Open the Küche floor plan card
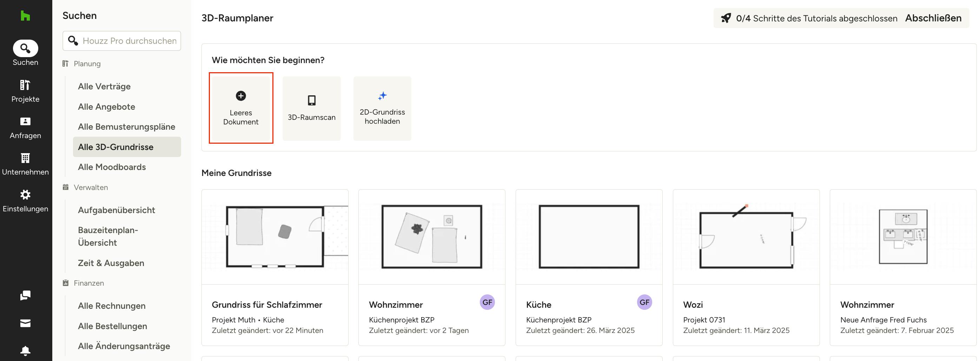This screenshot has height=361, width=980. coord(589,267)
